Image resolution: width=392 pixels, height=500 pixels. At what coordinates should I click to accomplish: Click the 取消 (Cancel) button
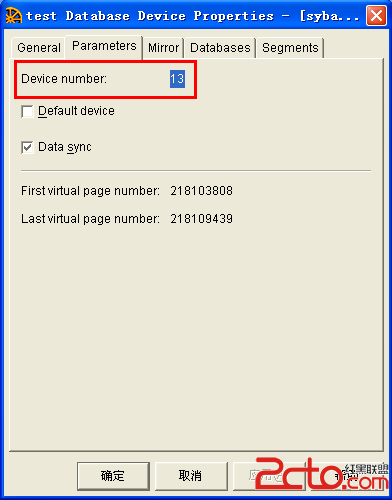pyautogui.click(x=191, y=476)
